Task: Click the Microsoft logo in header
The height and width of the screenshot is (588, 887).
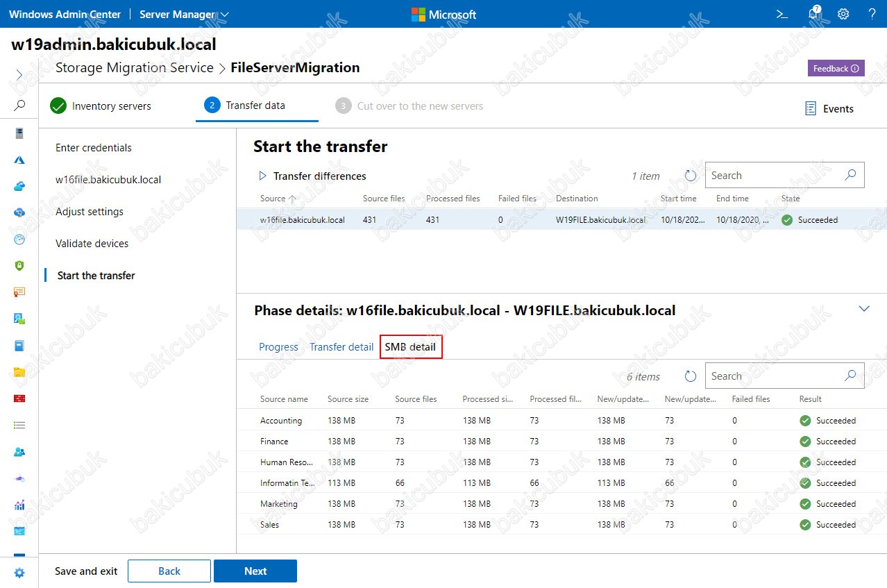Action: point(443,14)
